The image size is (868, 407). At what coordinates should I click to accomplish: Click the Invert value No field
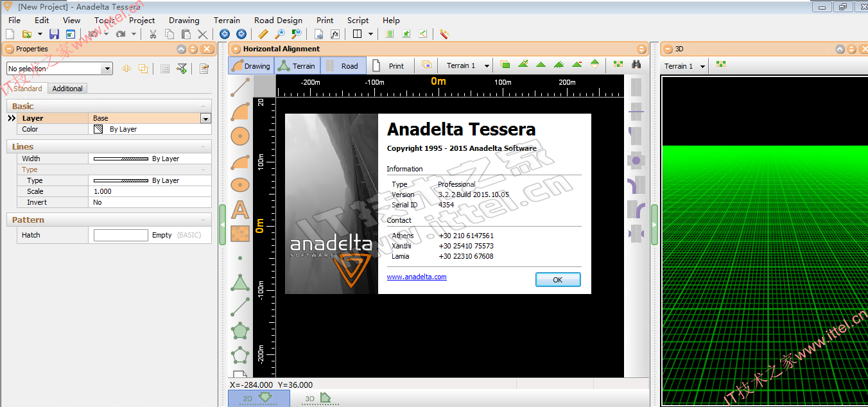click(150, 202)
